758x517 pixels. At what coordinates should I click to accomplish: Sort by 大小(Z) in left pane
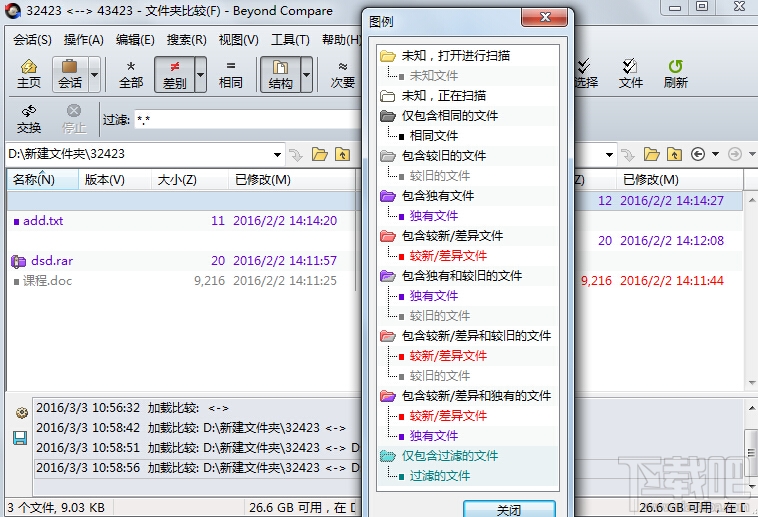pos(190,180)
